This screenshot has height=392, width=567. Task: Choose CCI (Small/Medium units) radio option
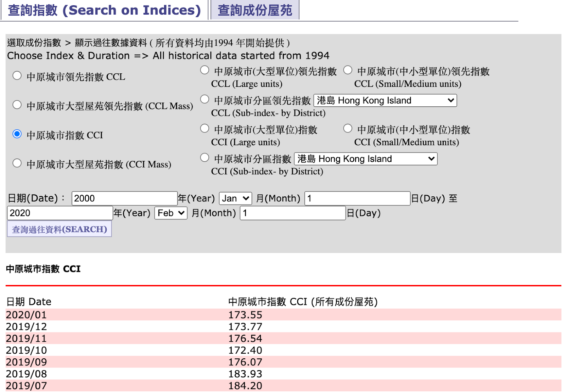click(x=348, y=128)
